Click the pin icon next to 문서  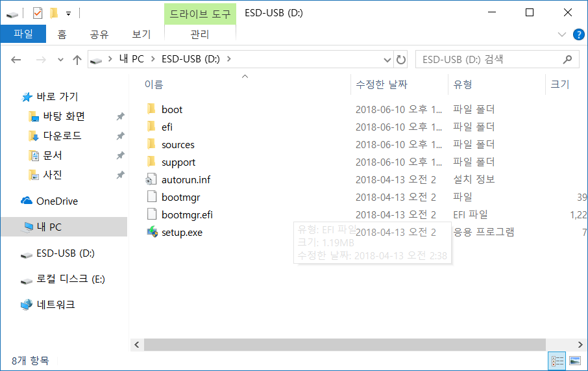coord(120,155)
